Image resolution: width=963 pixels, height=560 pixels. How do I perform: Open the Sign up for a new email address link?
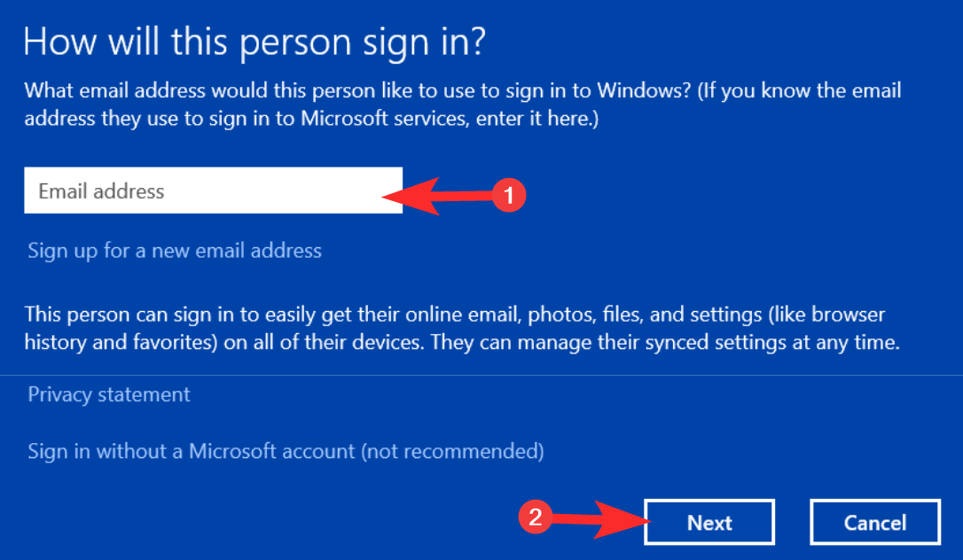175,251
